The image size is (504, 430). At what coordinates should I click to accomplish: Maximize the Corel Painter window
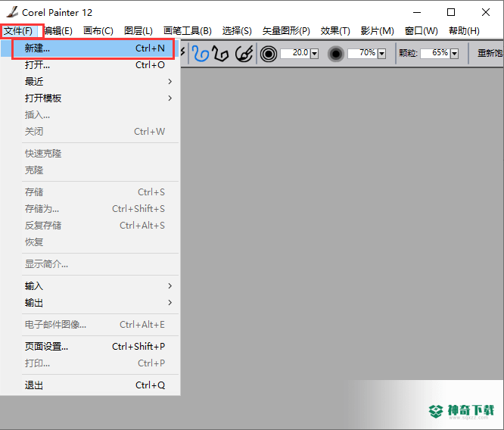pos(451,12)
